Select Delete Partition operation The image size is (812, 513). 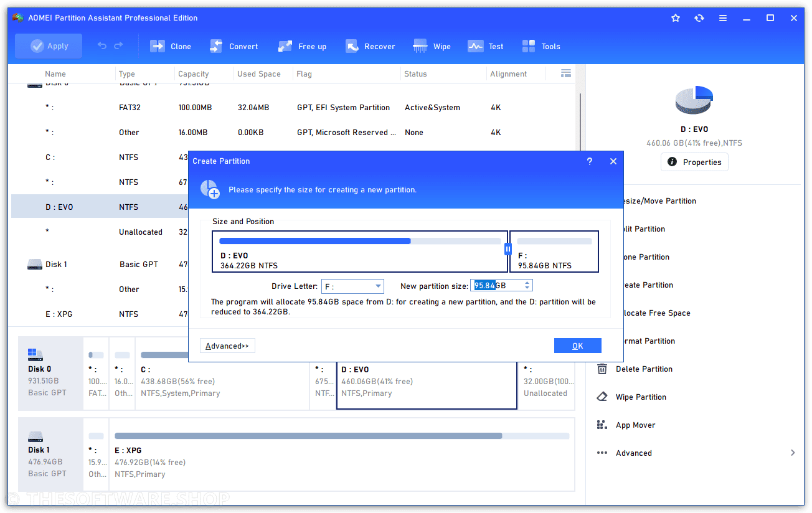tap(644, 369)
